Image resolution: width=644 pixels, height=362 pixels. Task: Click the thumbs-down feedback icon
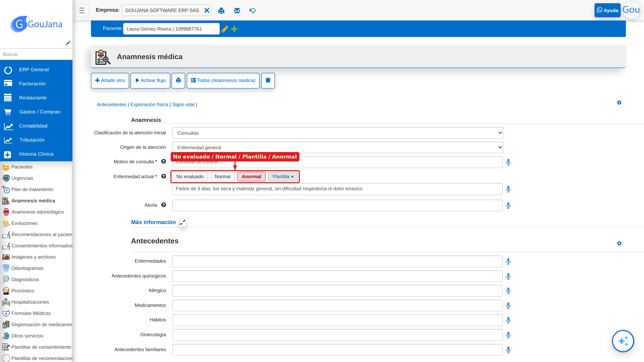(253, 10)
